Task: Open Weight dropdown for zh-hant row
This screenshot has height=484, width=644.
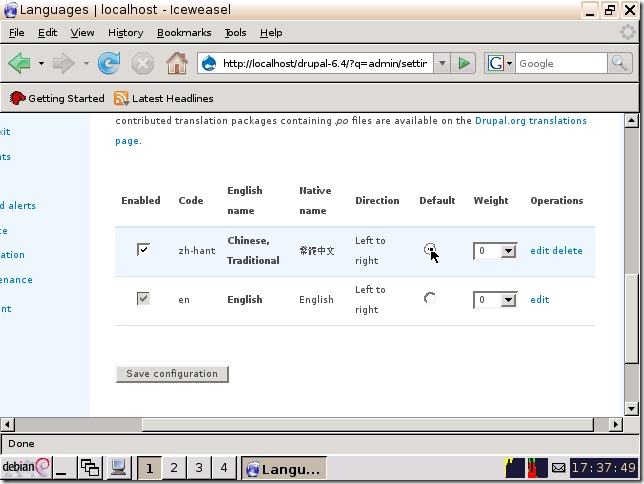Action: (495, 251)
